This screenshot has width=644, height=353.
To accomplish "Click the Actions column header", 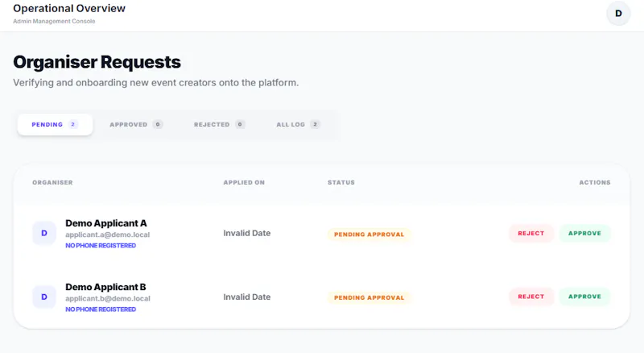I will tap(595, 182).
